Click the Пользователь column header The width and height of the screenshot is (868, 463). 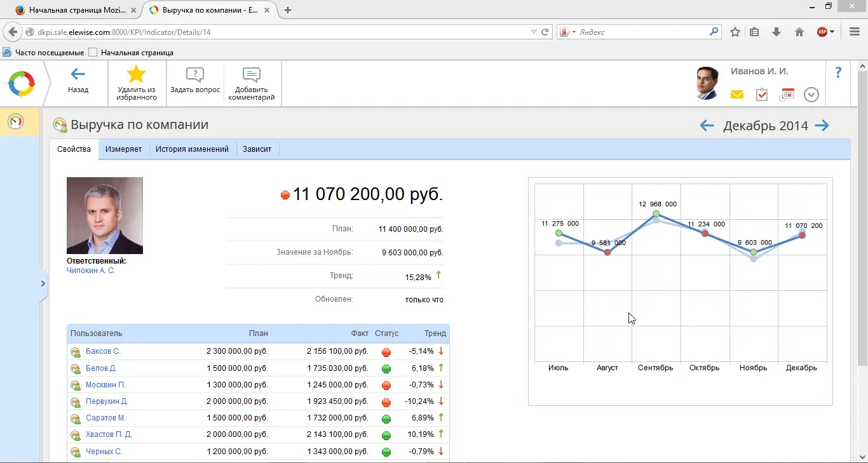tap(97, 333)
